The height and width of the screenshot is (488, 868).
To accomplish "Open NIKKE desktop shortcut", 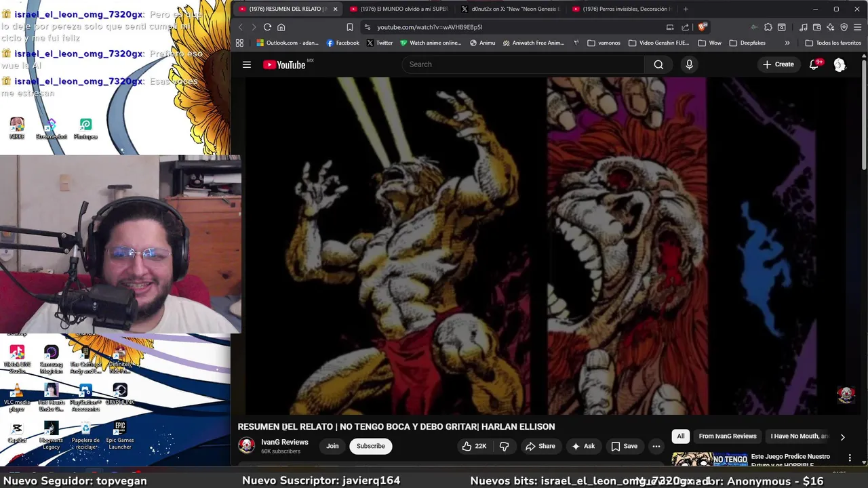I will tap(17, 127).
